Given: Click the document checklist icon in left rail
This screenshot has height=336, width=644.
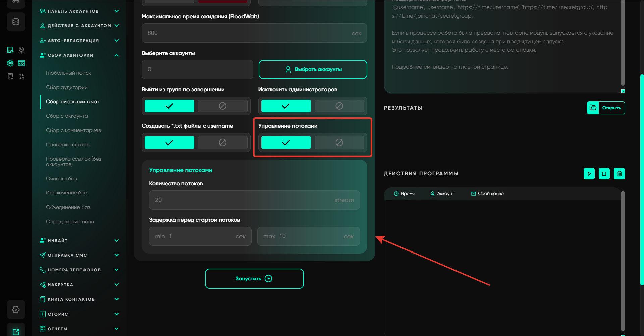Looking at the screenshot, I should [10, 76].
